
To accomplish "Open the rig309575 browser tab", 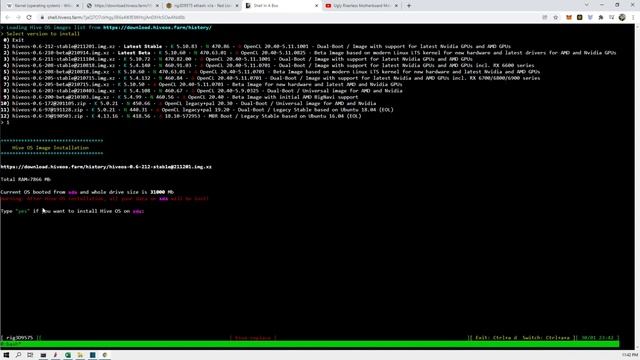I will click(201, 6).
